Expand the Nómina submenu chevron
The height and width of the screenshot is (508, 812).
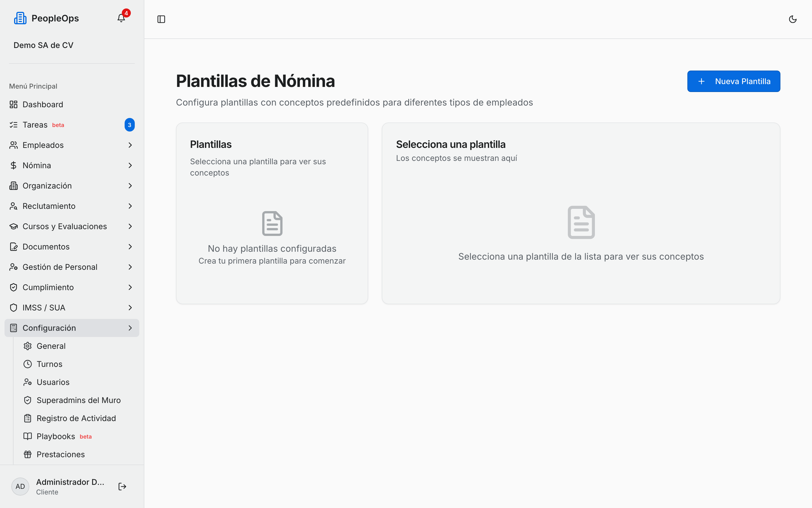click(x=130, y=165)
